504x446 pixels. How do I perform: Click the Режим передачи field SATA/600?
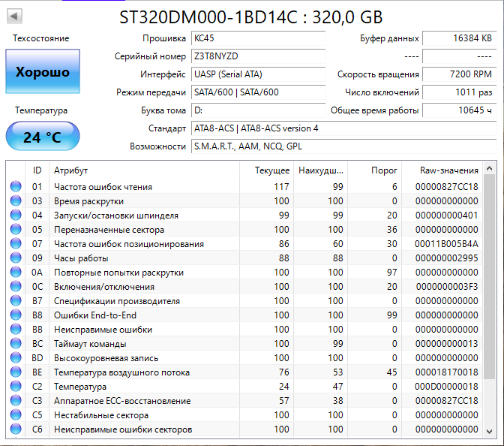click(x=259, y=92)
